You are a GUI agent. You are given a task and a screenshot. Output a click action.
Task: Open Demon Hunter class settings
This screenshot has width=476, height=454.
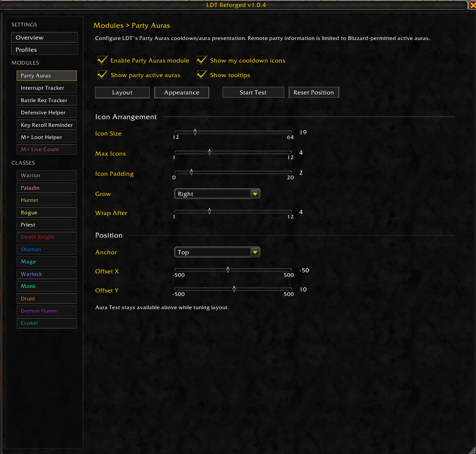(x=47, y=311)
